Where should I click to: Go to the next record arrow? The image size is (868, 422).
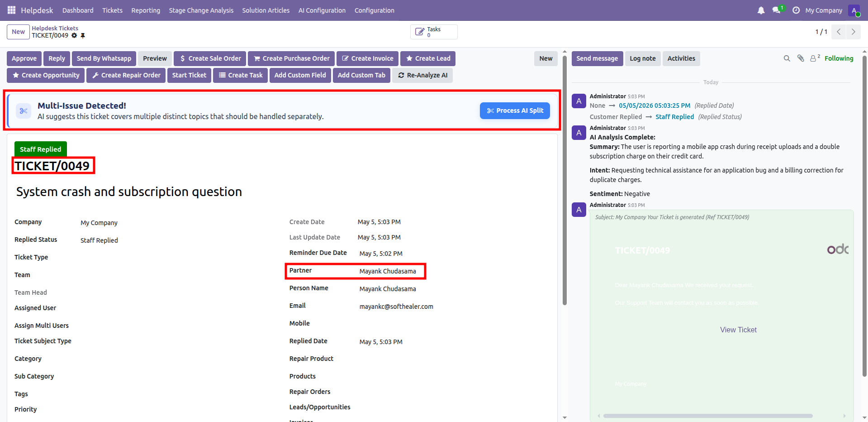[853, 32]
